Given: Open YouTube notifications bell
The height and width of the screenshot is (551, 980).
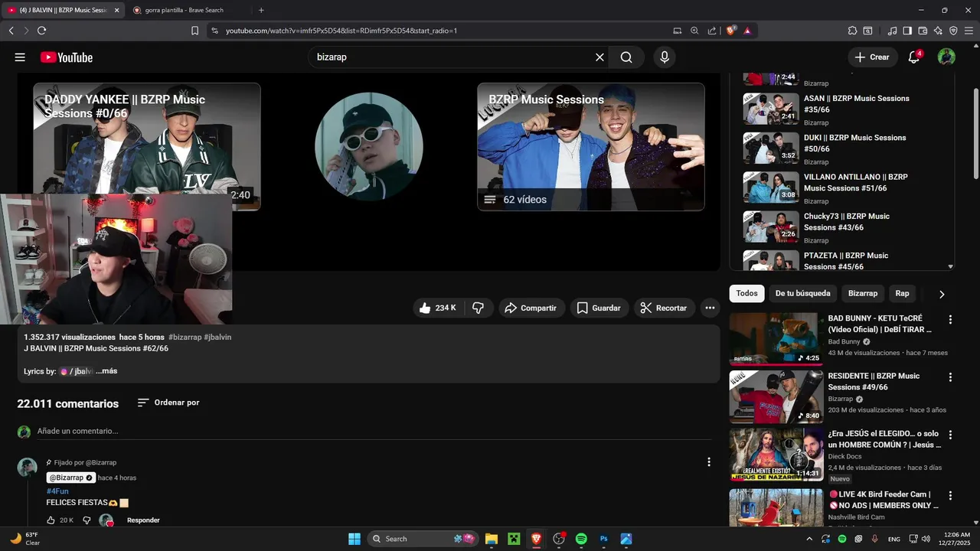Looking at the screenshot, I should [x=914, y=57].
